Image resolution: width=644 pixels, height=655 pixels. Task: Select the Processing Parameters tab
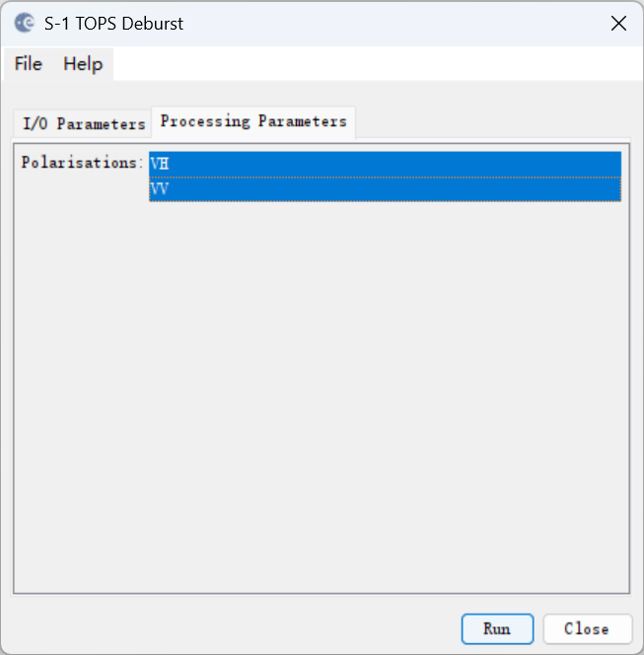(x=253, y=121)
